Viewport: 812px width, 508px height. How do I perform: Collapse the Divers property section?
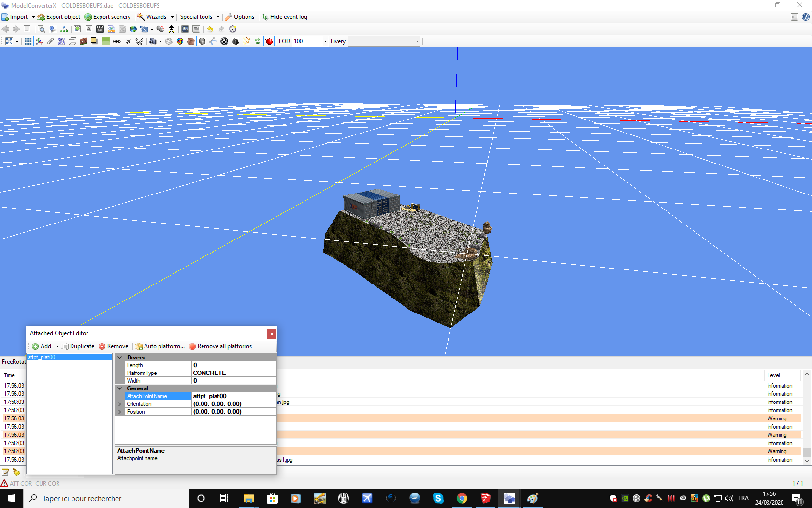[120, 358]
